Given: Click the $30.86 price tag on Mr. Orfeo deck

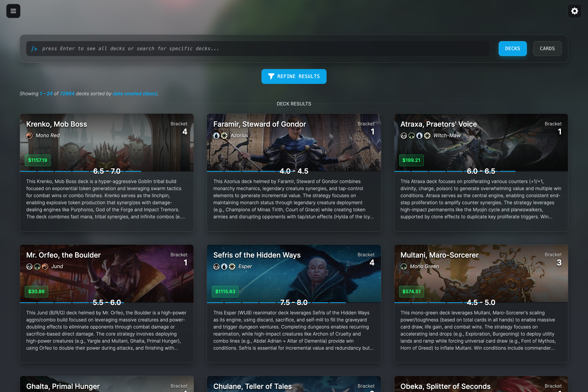Looking at the screenshot, I should [x=36, y=291].
